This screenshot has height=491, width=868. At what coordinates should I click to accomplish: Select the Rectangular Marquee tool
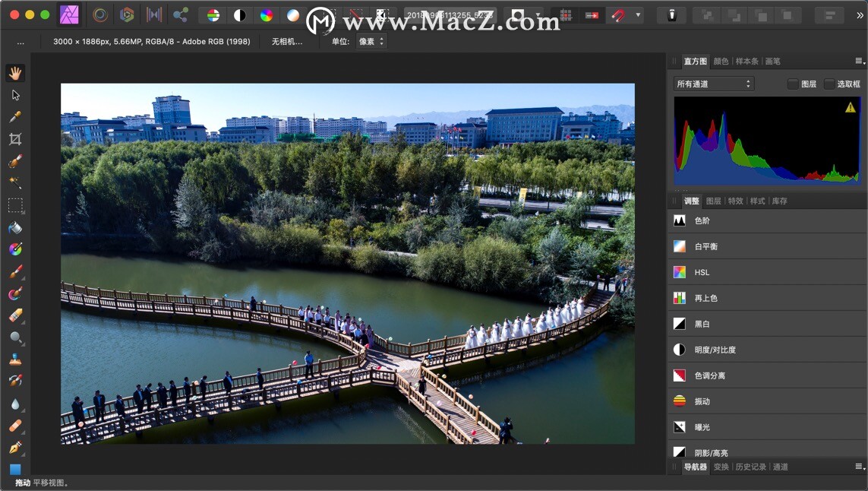15,205
